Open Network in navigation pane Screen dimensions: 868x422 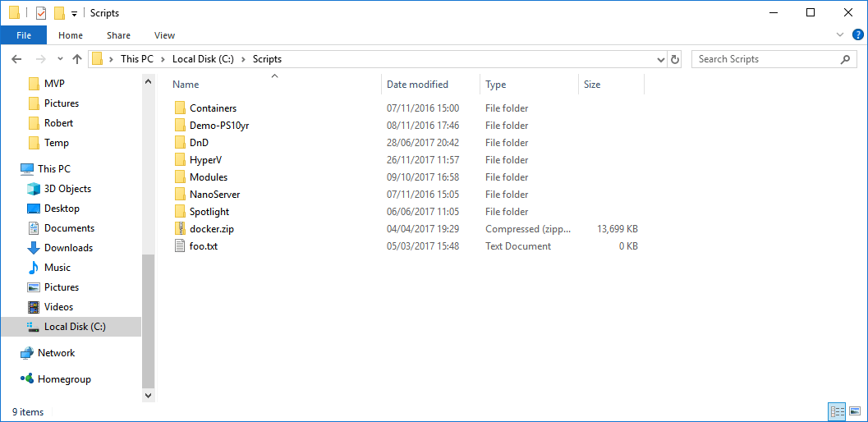click(x=56, y=353)
